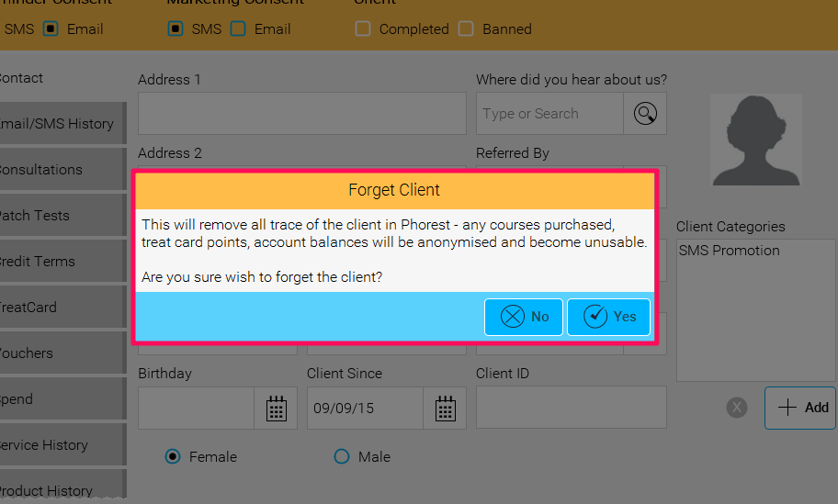Click the search magnifier for referral source
838x504 pixels.
pyautogui.click(x=645, y=114)
